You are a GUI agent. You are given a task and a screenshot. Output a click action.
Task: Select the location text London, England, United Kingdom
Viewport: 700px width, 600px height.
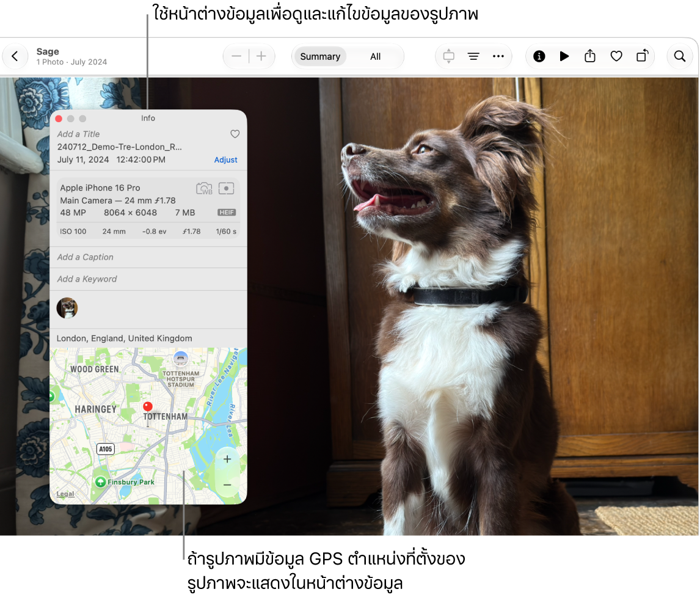pos(125,338)
